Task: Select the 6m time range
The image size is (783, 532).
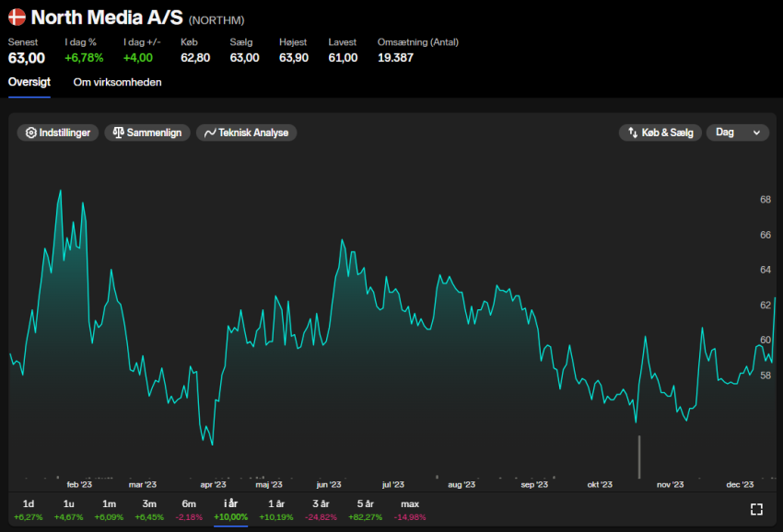Action: coord(189,510)
